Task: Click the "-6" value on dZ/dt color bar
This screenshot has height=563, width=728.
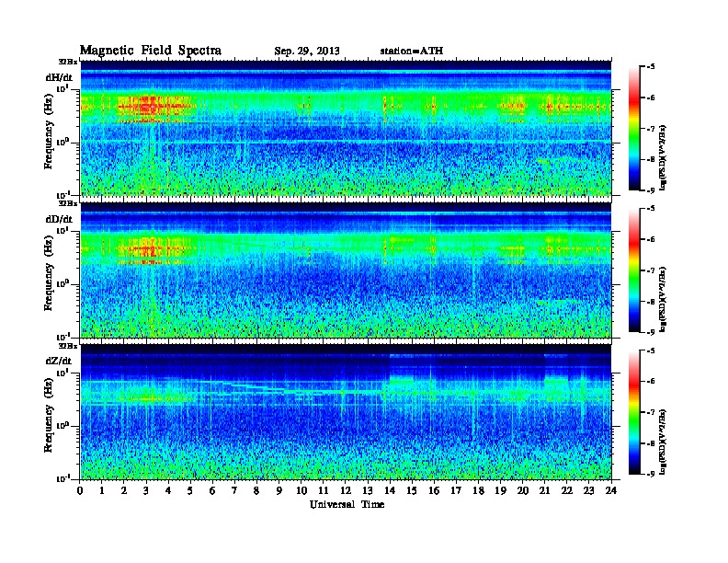Action: click(650, 382)
